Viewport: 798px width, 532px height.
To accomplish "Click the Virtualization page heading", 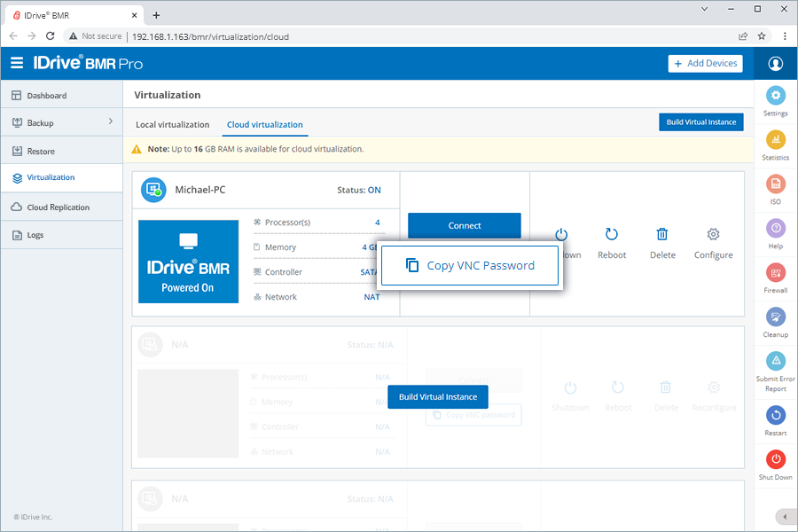I will (167, 95).
